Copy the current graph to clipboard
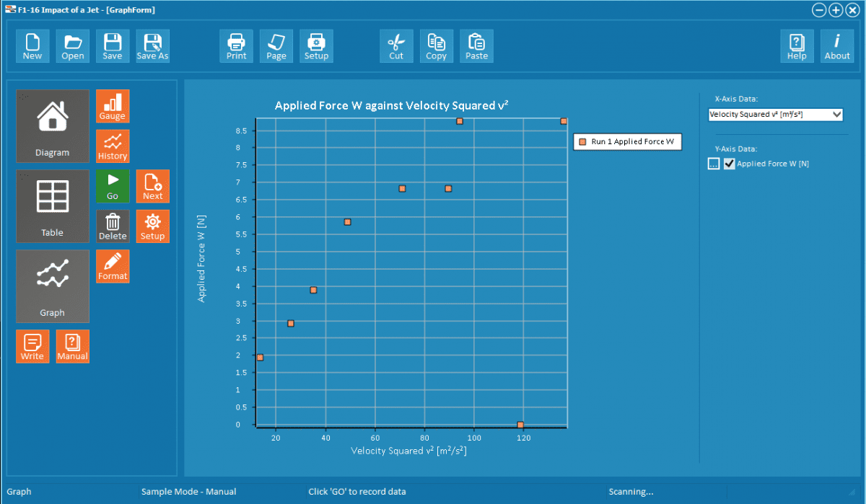This screenshot has width=866, height=504. (x=436, y=45)
